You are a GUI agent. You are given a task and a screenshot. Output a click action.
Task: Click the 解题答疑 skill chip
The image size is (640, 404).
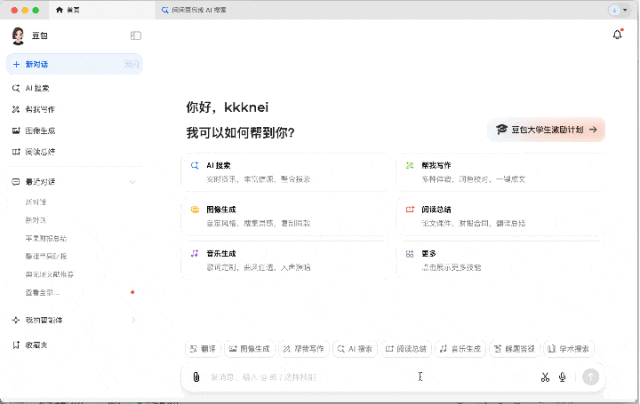(515, 349)
